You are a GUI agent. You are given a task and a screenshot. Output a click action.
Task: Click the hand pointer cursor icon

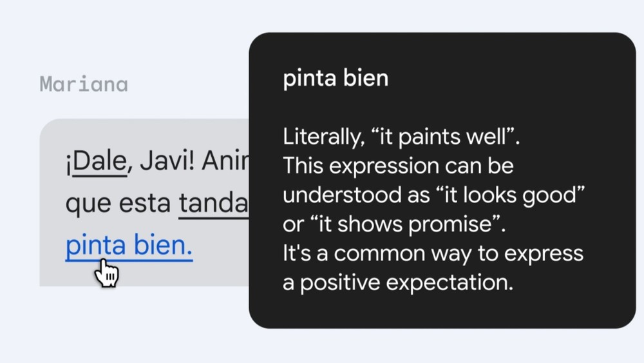pos(106,273)
